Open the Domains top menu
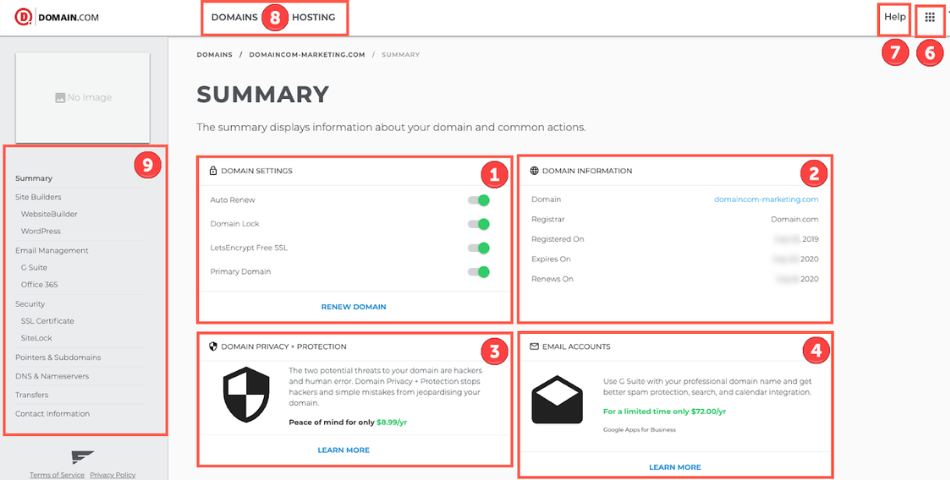950x480 pixels. tap(234, 17)
